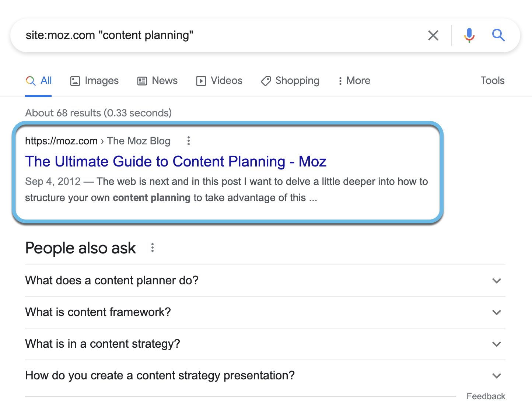Open the More search categories dropdown
The width and height of the screenshot is (532, 414).
point(353,80)
